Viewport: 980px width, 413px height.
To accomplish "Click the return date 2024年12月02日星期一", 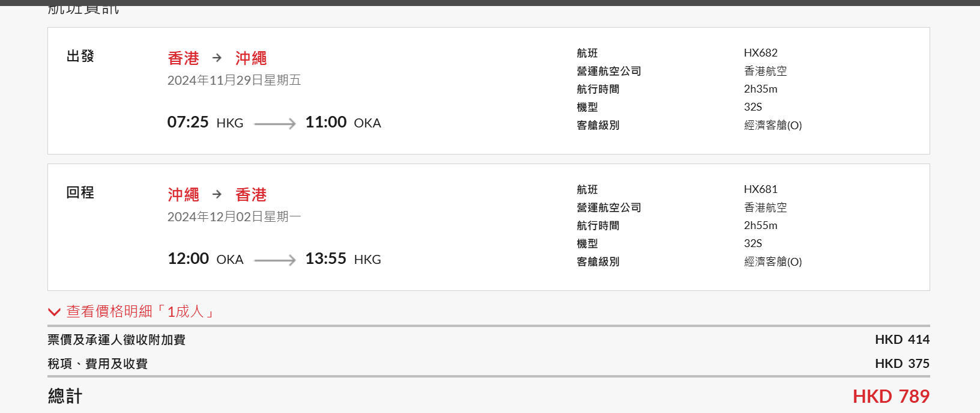I will (x=234, y=217).
